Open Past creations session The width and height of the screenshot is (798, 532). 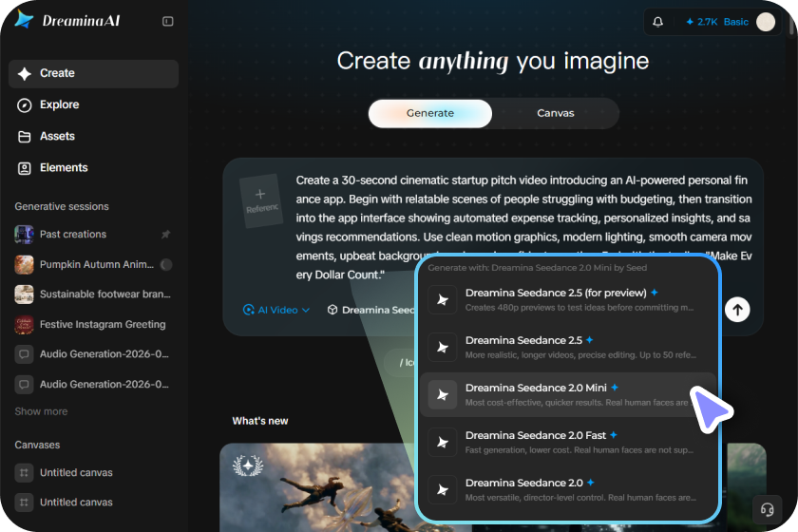click(x=94, y=235)
